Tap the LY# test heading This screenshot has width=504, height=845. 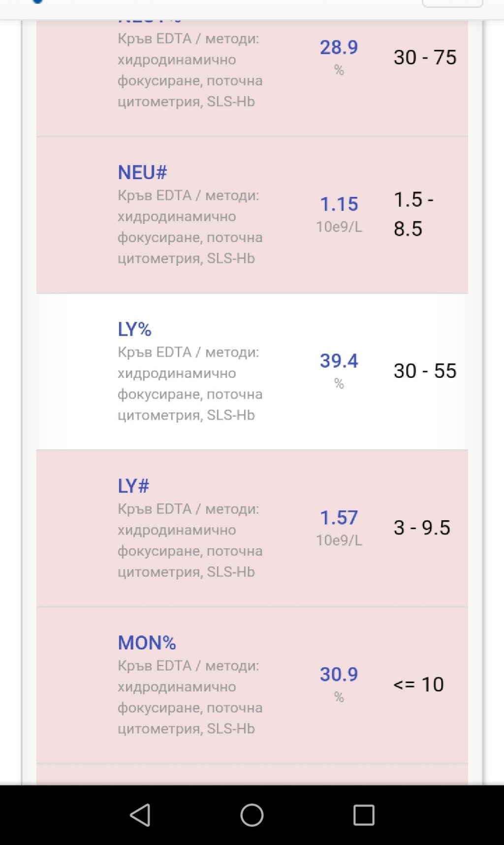[133, 486]
